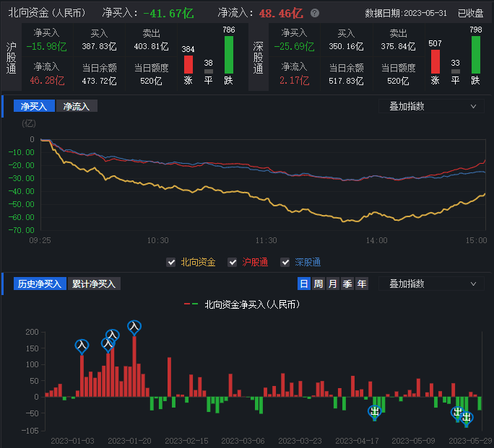Open the 叠加指数 dropdown in the history section
Screen dimensions: 494x448
coord(430,284)
